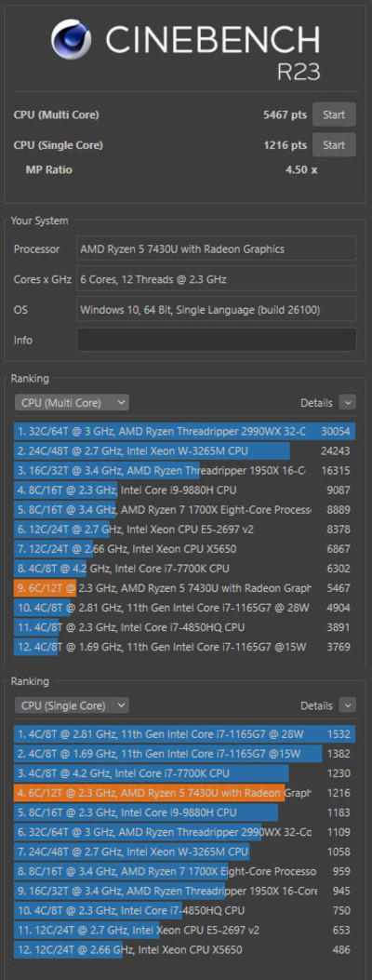Click the empty Info input field
The width and height of the screenshot is (372, 980).
pos(217,340)
